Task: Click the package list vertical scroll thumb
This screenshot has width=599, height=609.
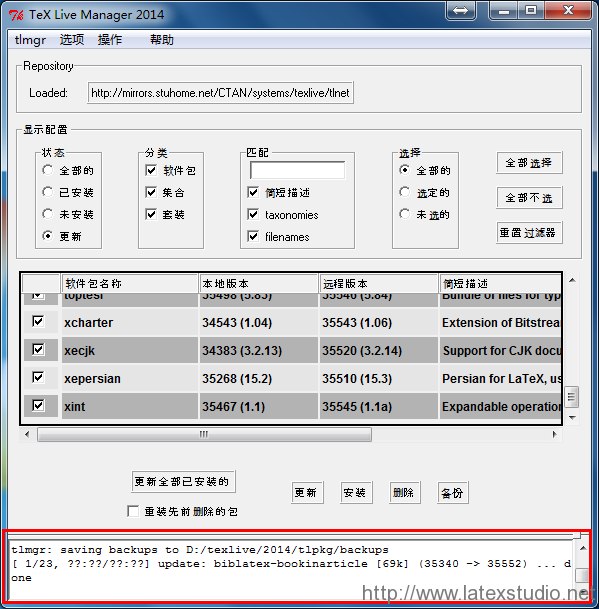Action: click(571, 397)
